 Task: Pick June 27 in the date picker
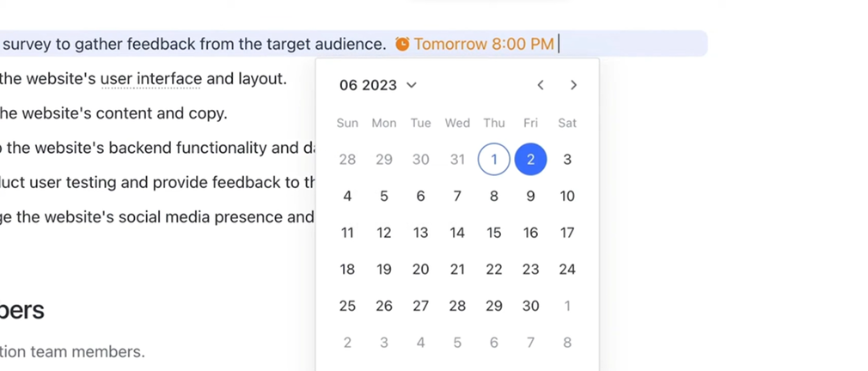coord(420,307)
